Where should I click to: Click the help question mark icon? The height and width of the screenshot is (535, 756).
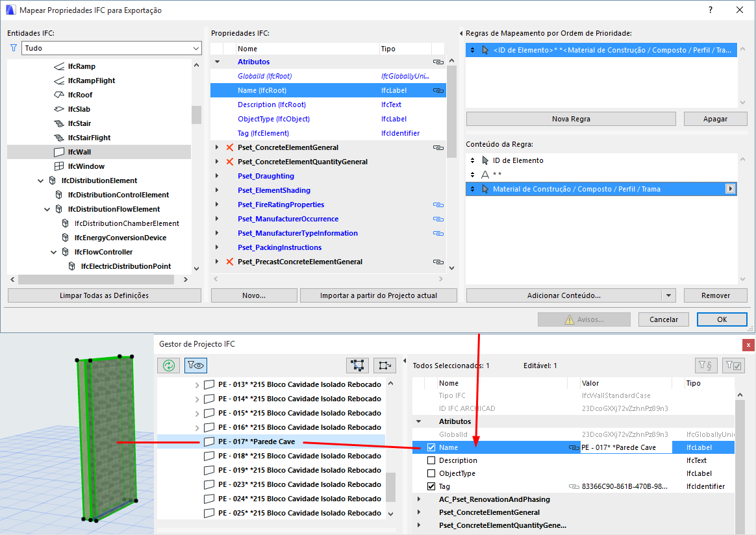click(710, 10)
